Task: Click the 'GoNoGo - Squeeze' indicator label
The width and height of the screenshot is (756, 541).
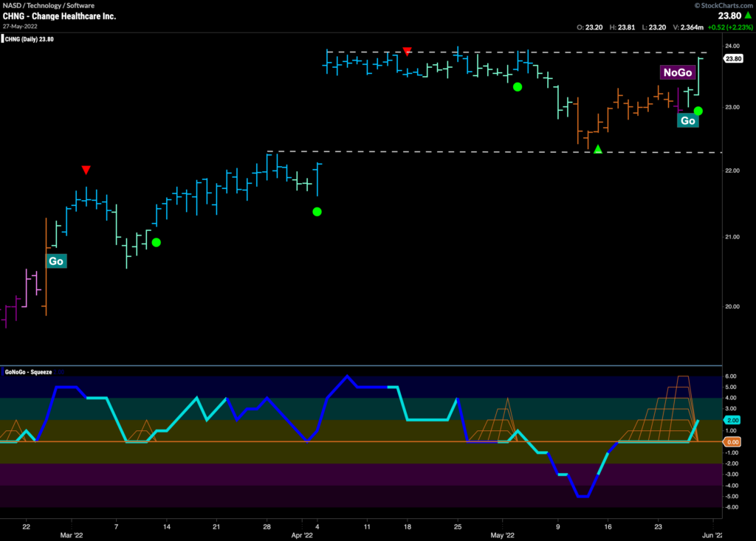Action: pos(28,372)
